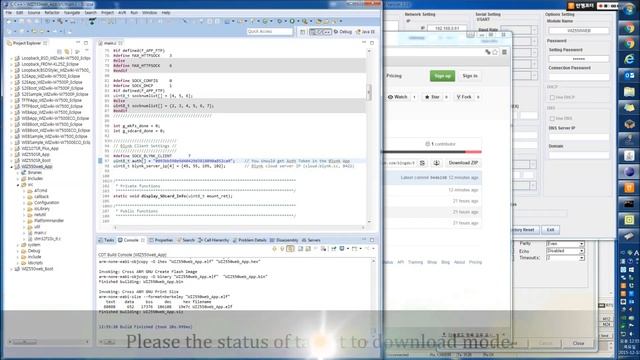The width and height of the screenshot is (640, 360).
Task: Click the New file icon in Eclipse toolbar
Action: click(9, 21)
